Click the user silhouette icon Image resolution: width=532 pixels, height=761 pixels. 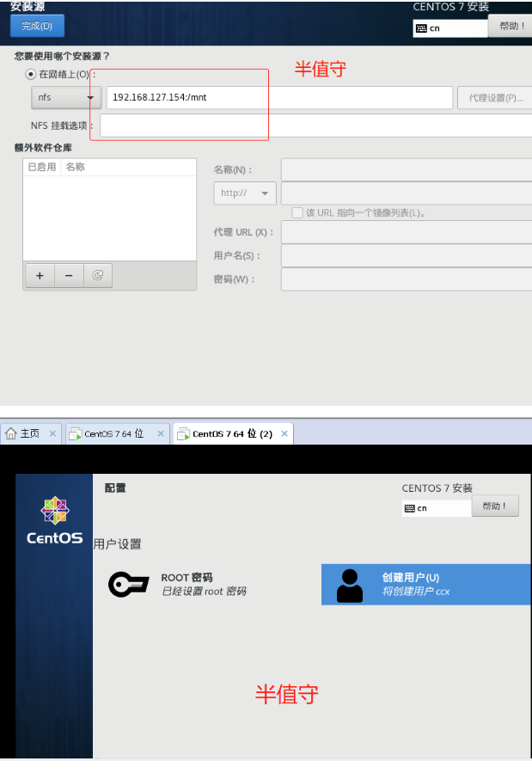click(x=350, y=586)
